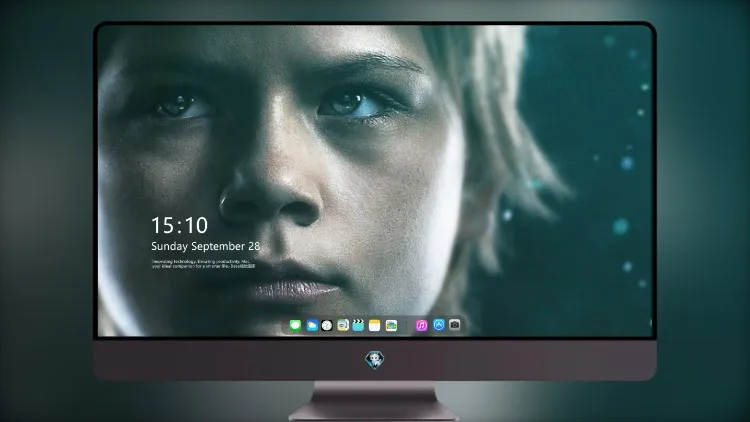Click the small tagline text under the date
Screen dimensions: 750x422
coord(203,264)
